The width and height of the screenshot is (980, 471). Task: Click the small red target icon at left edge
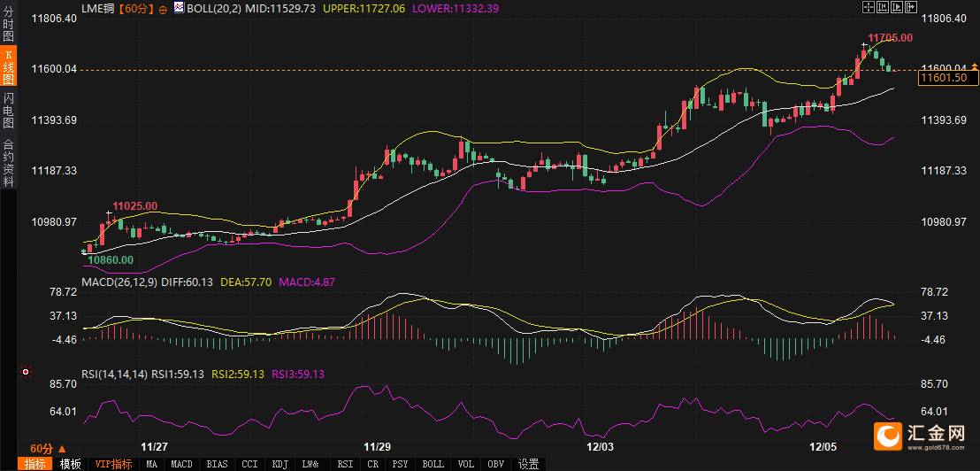(25, 372)
